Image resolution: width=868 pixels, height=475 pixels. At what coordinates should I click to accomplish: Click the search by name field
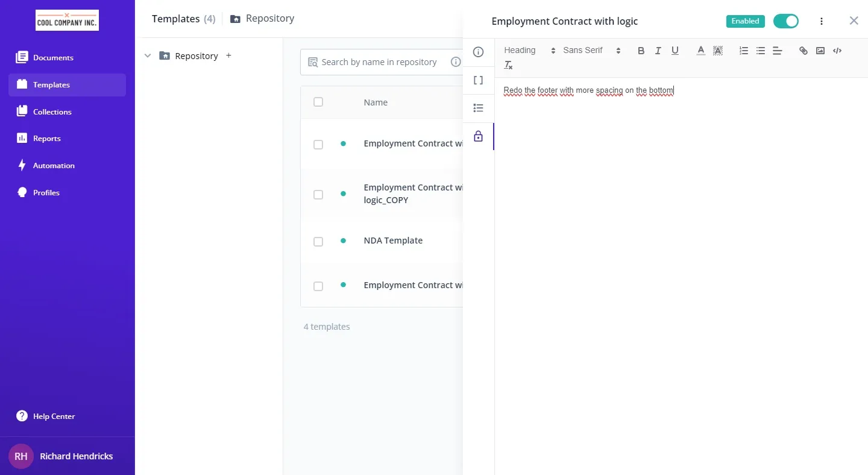click(x=379, y=62)
